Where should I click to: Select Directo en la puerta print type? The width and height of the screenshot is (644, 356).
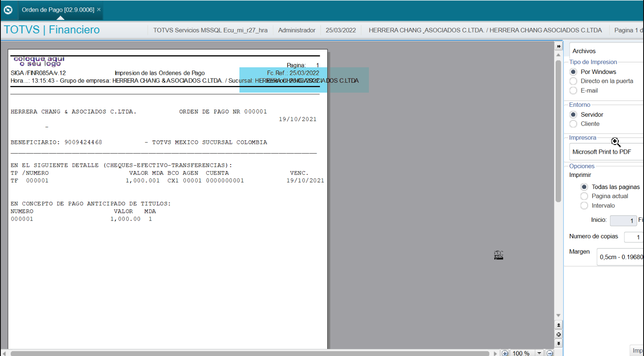[573, 81]
